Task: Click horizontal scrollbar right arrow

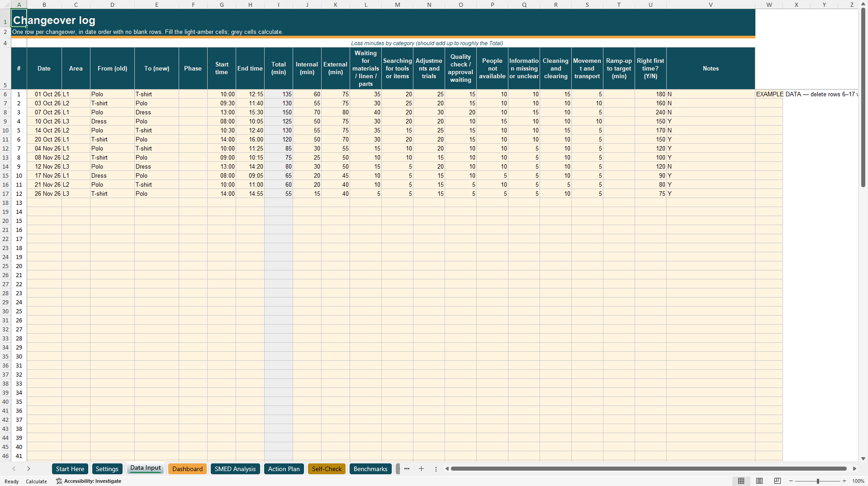Action: [854, 469]
